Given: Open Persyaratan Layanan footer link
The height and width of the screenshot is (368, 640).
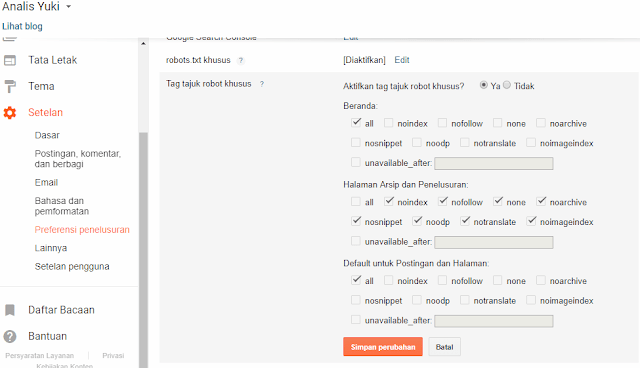Looking at the screenshot, I should (40, 356).
